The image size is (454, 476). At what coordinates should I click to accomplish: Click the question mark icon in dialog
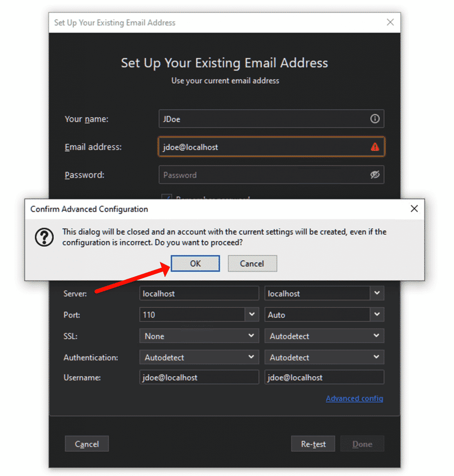click(x=44, y=237)
